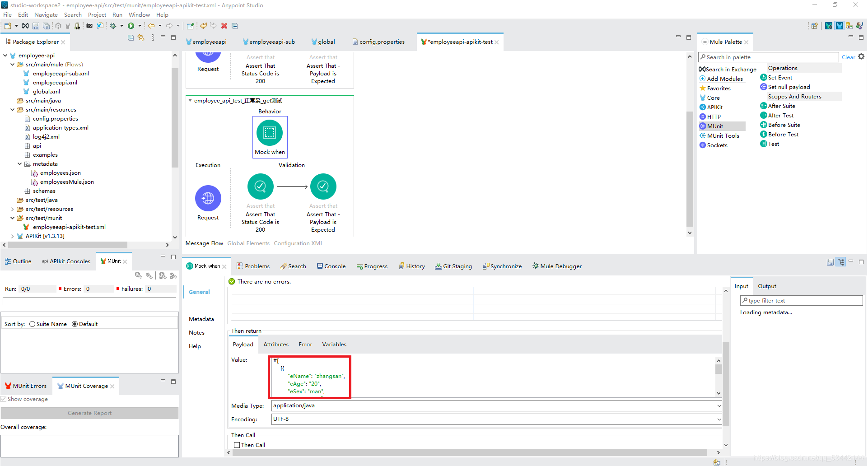Check the Then Call checkbox
Viewport: 868px width, 466px height.
(x=237, y=445)
